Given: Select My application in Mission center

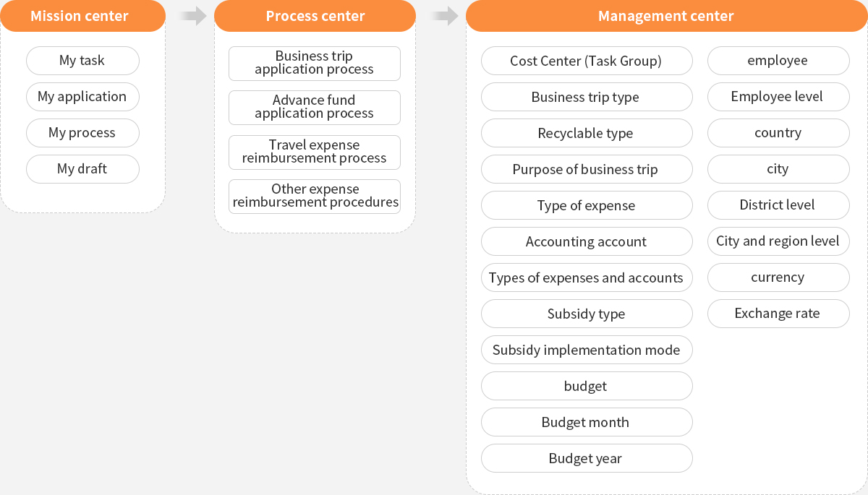Looking at the screenshot, I should 82,97.
